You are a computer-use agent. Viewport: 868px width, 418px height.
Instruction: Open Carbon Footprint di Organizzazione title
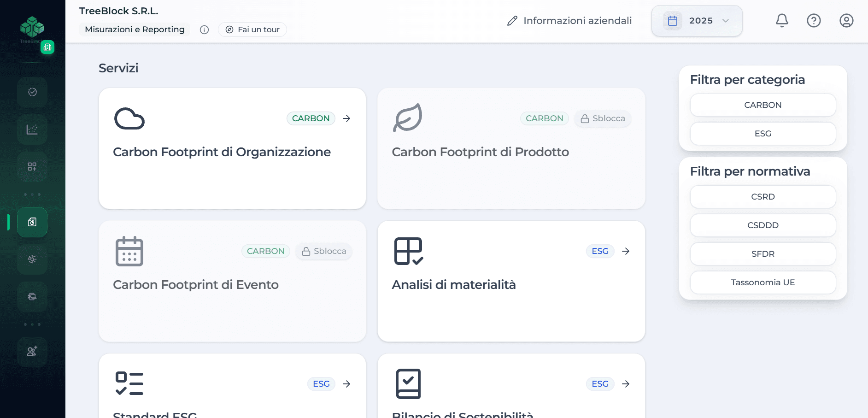tap(222, 152)
